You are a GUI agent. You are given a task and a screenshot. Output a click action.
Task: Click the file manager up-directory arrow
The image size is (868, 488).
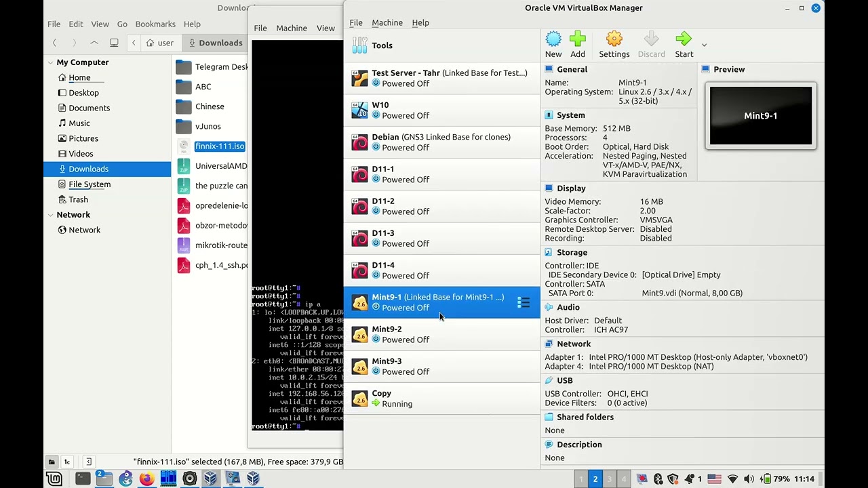(94, 43)
